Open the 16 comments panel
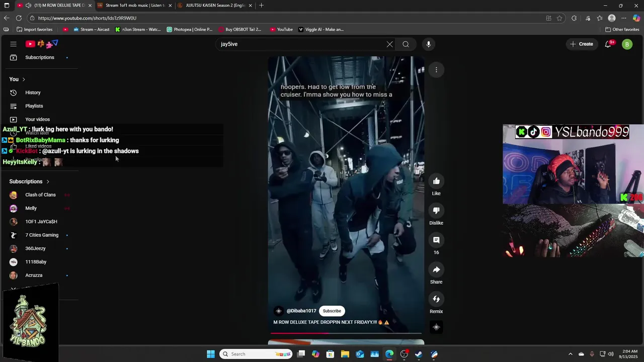The height and width of the screenshot is (362, 644). (x=436, y=240)
